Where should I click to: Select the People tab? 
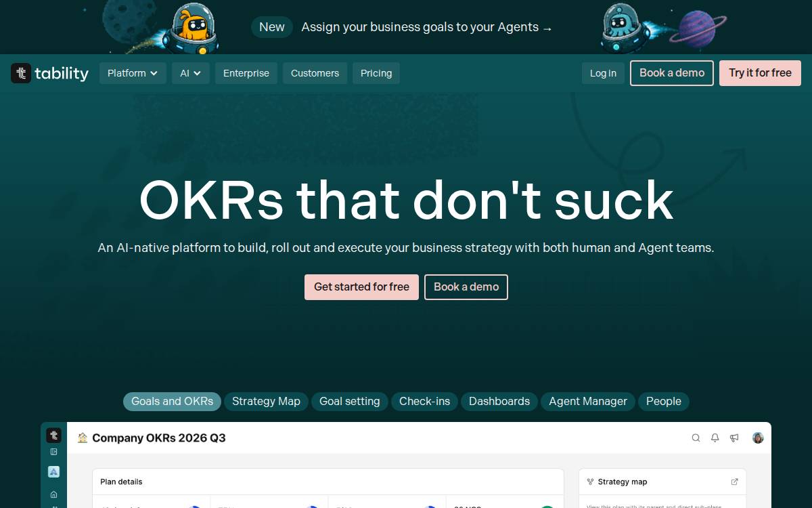pos(664,402)
